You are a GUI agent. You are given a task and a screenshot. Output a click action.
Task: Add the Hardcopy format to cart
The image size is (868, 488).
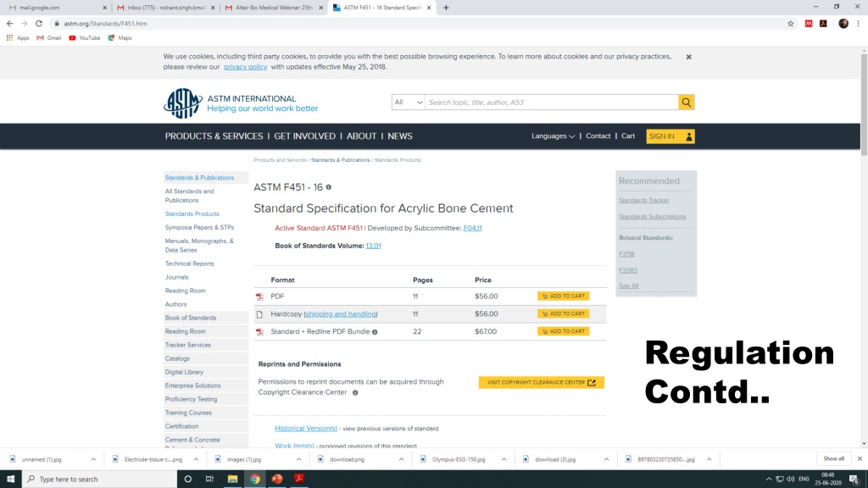563,313
